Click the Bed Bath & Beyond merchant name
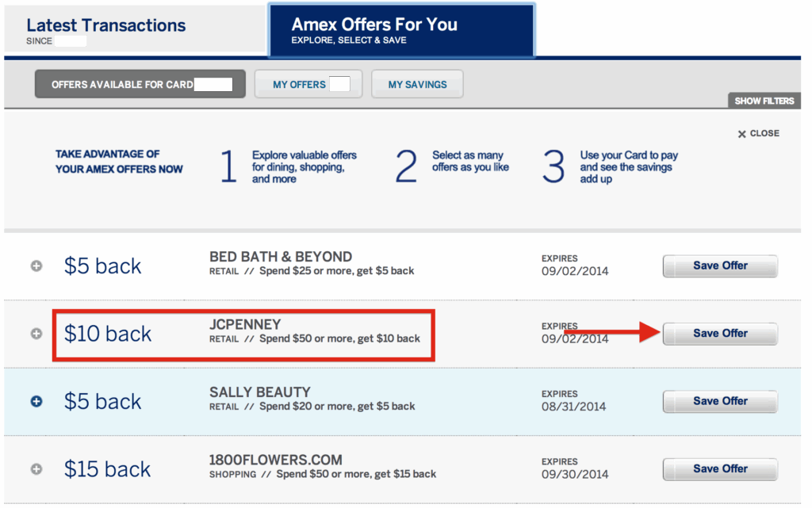Image resolution: width=812 pixels, height=508 pixels. coord(281,257)
